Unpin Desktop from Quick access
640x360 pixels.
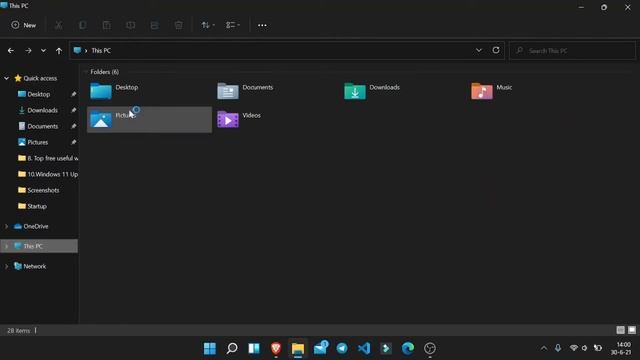click(x=73, y=94)
